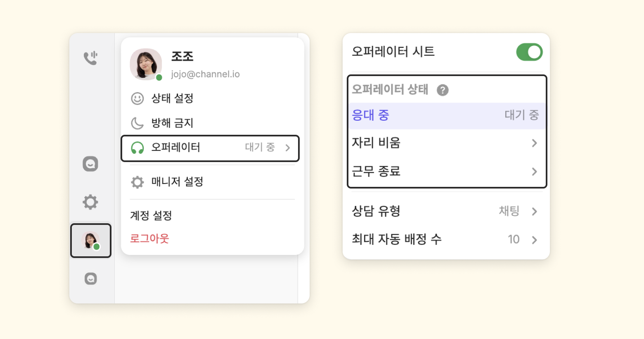The height and width of the screenshot is (339, 644).
Task: Click the moon icon for 방해 금지
Action: point(137,123)
